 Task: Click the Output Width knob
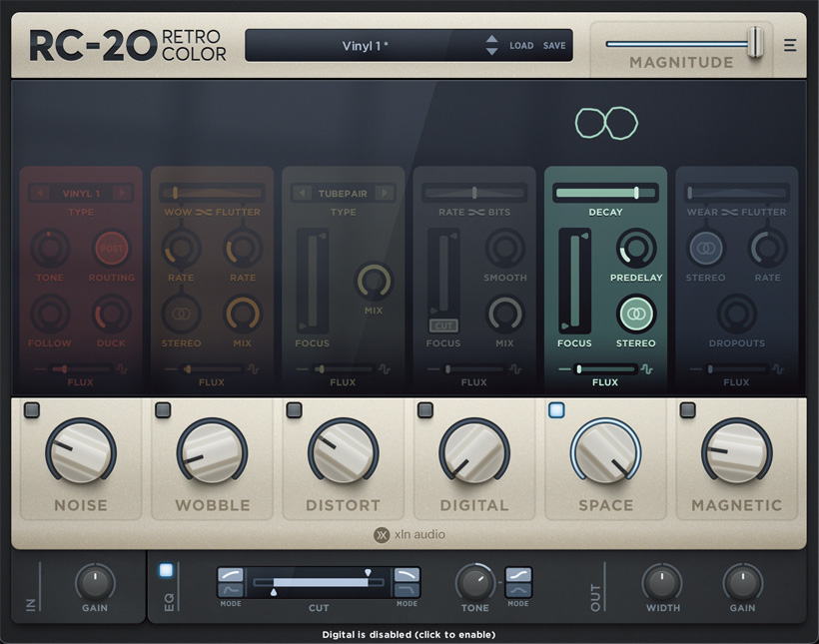tap(662, 582)
